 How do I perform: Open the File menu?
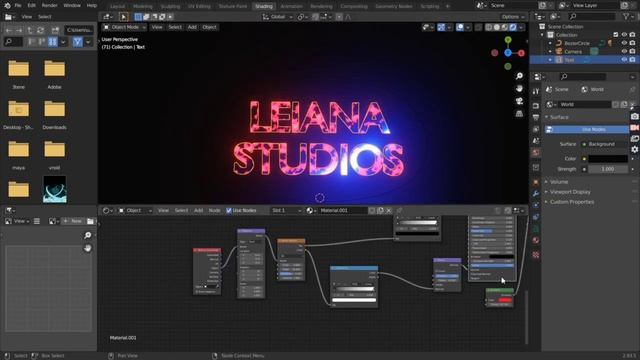coord(18,5)
